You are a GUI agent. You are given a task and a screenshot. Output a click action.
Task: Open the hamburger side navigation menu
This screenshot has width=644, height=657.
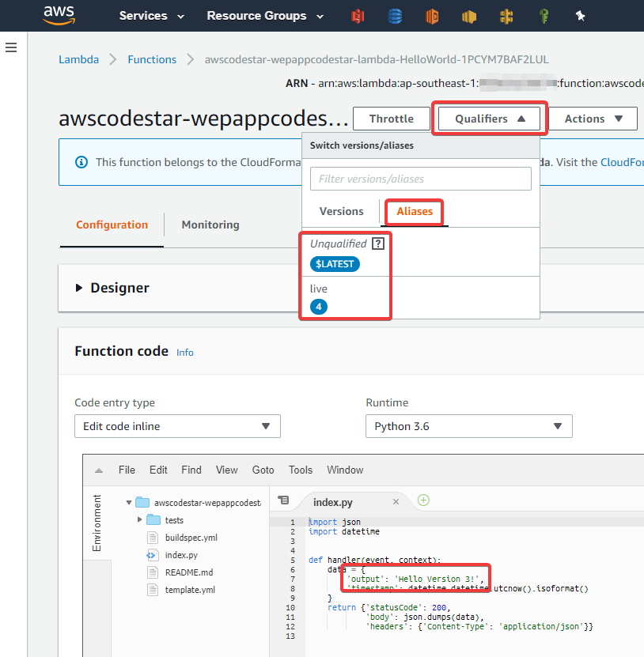pyautogui.click(x=11, y=47)
